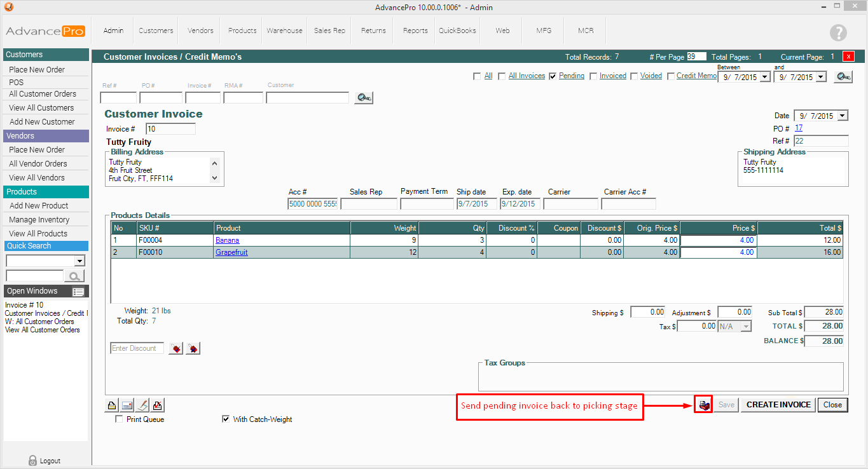Enable the Print Queue checkbox

click(119, 419)
